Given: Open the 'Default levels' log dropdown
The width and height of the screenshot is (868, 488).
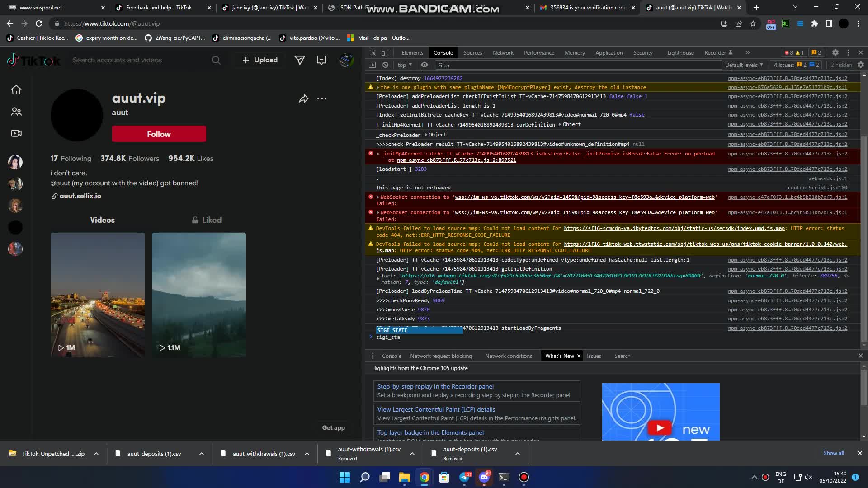Looking at the screenshot, I should click(x=744, y=65).
